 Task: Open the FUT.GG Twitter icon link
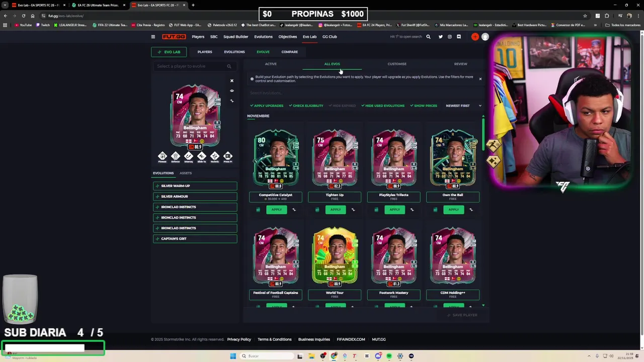coord(440,37)
